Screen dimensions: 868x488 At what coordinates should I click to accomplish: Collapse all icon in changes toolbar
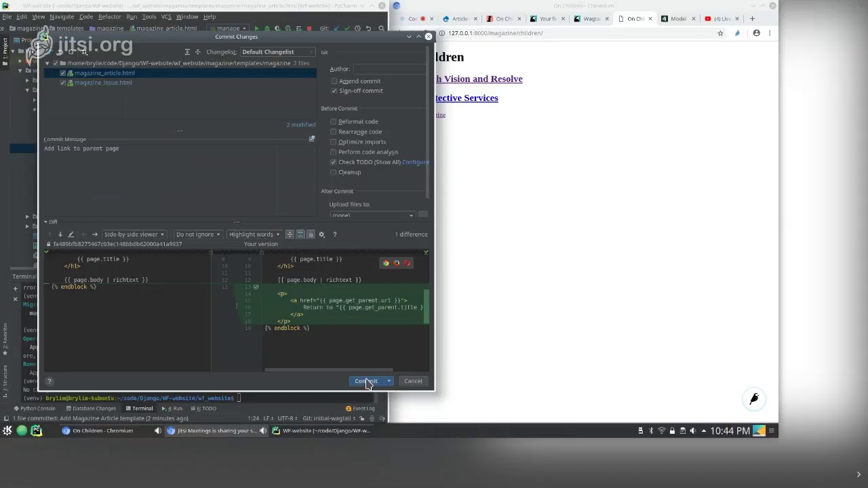(x=198, y=52)
